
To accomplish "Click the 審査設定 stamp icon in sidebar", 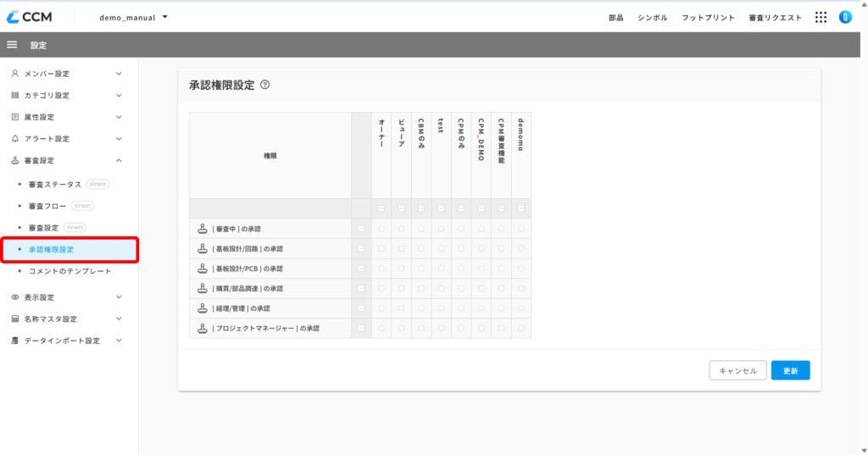I will click(15, 160).
